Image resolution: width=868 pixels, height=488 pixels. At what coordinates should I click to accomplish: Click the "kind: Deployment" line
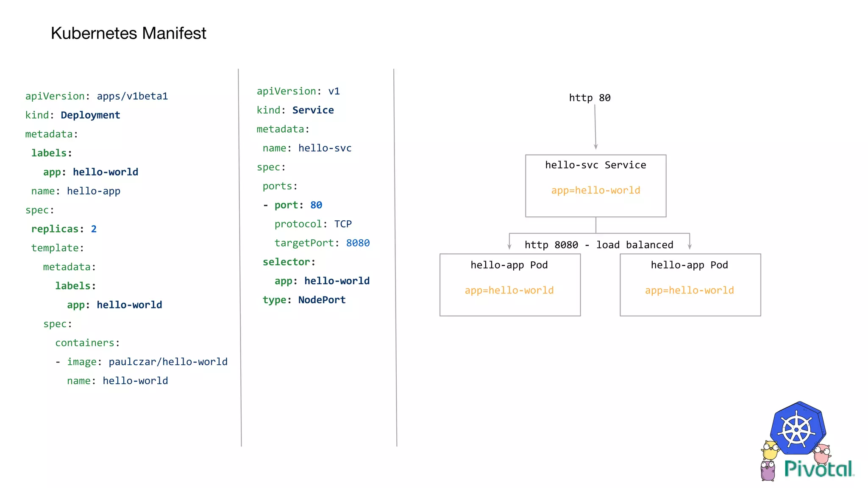coord(72,115)
